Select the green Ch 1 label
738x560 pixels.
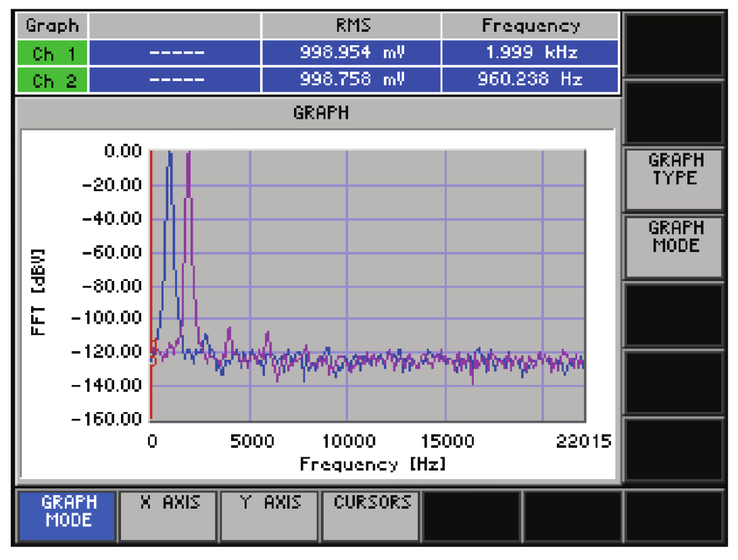52,53
